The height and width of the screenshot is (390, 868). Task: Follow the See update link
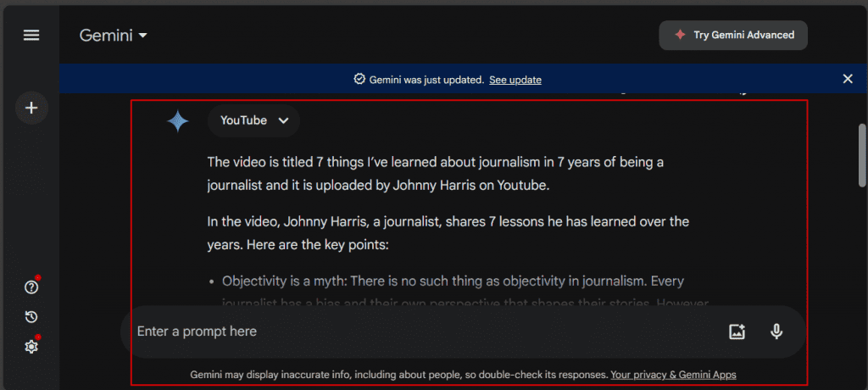pos(515,80)
